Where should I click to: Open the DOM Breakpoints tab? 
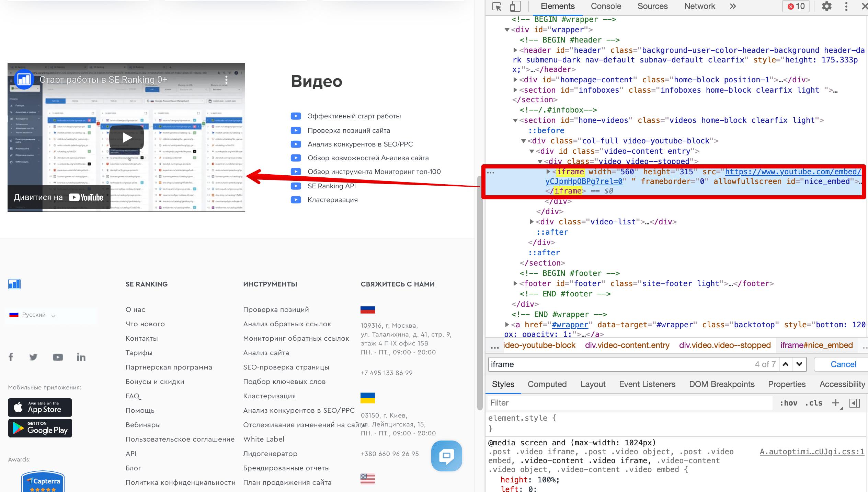(x=722, y=384)
